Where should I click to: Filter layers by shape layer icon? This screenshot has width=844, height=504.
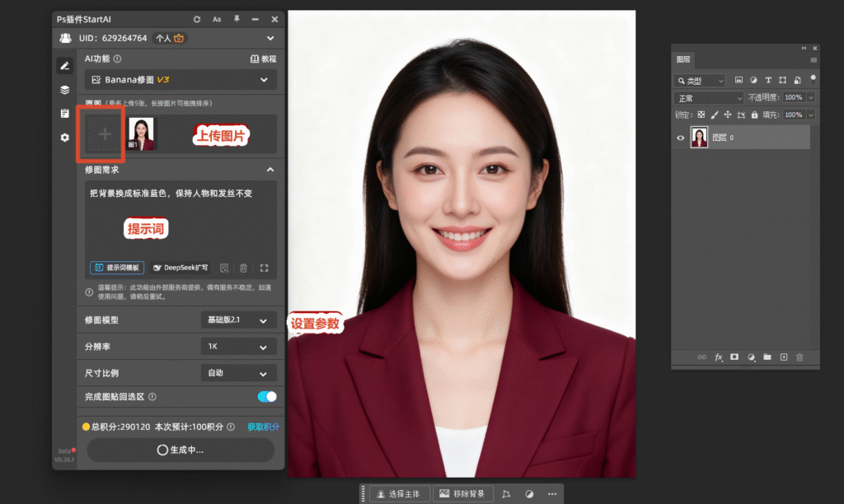pos(783,80)
